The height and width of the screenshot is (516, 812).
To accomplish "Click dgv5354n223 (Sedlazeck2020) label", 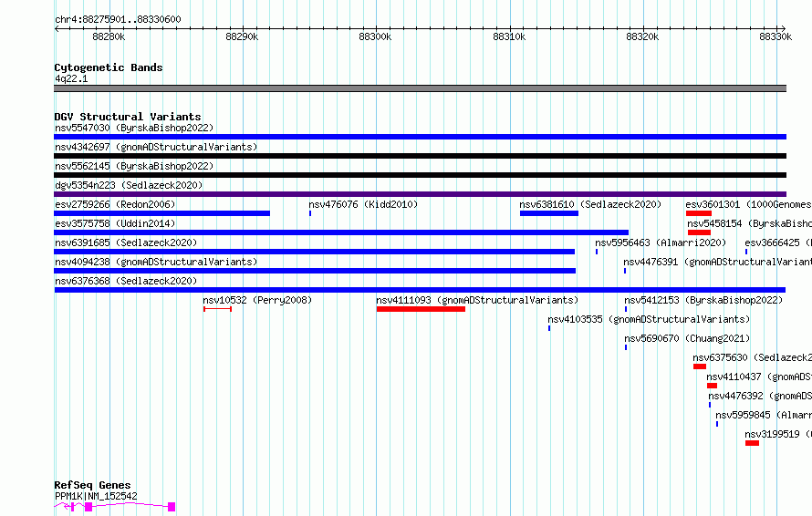I will (129, 185).
